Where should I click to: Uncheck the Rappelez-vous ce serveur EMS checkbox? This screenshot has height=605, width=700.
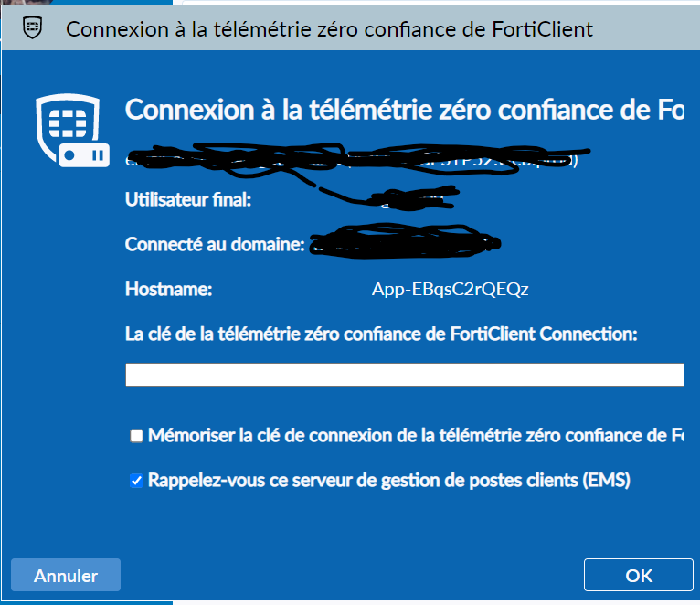pos(136,481)
